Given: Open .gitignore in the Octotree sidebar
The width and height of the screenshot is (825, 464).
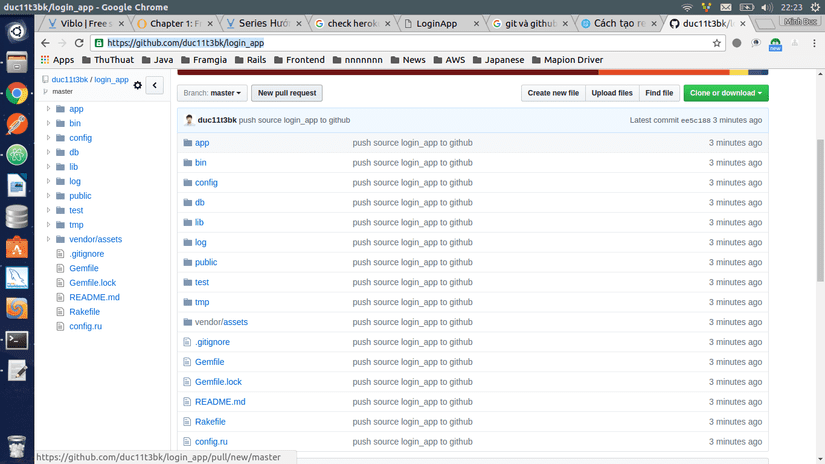Looking at the screenshot, I should tap(86, 254).
